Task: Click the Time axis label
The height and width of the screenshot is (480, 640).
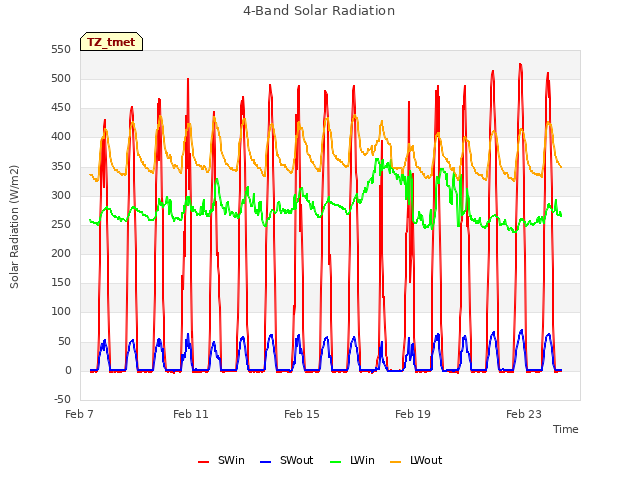Action: pos(566,429)
